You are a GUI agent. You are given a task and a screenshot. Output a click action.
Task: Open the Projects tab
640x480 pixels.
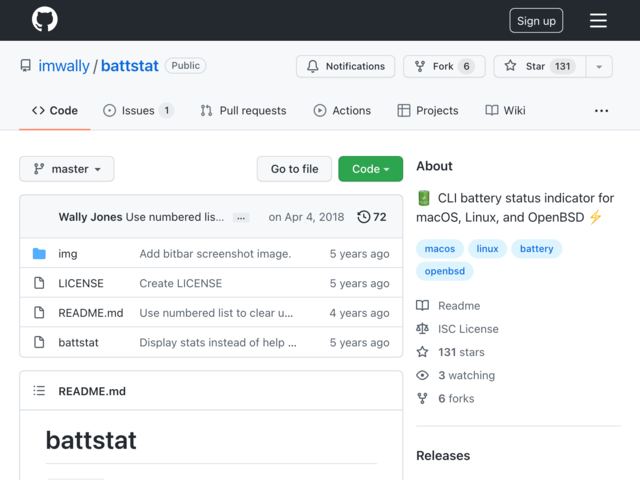[428, 111]
